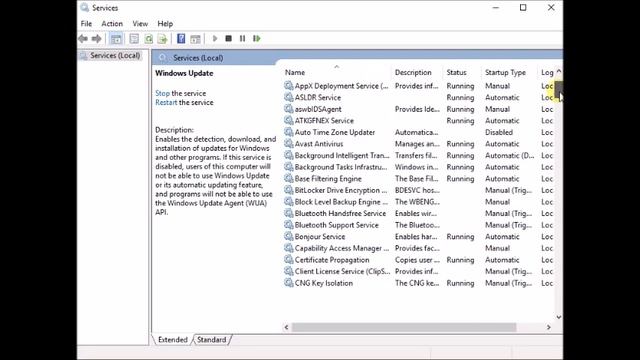Click gear icon of CNG Key Isolation

[x=289, y=283]
